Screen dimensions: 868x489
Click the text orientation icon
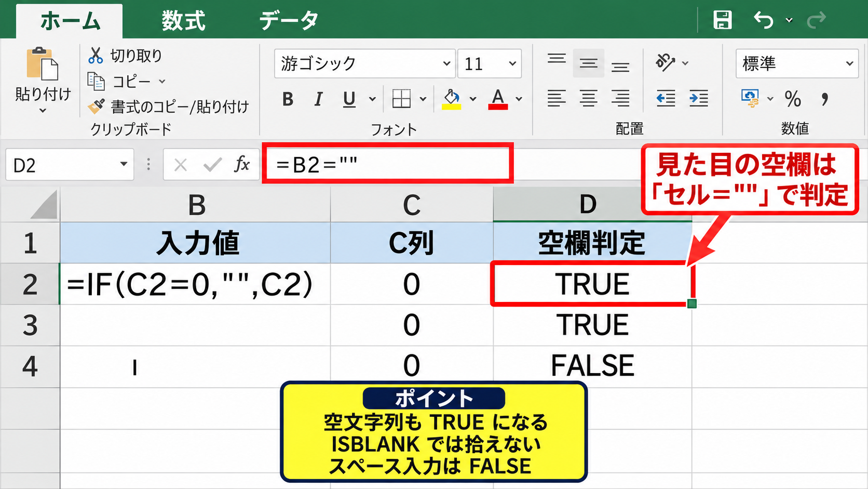click(x=666, y=62)
